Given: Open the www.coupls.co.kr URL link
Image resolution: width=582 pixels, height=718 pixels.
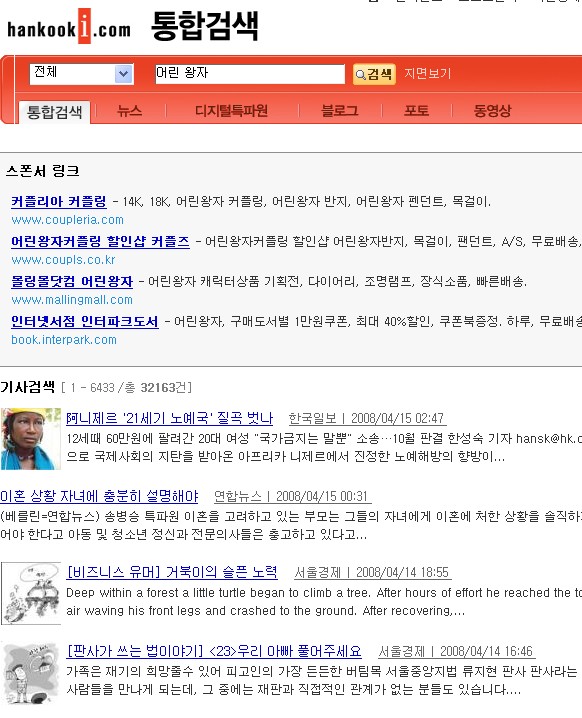Looking at the screenshot, I should pyautogui.click(x=63, y=260).
